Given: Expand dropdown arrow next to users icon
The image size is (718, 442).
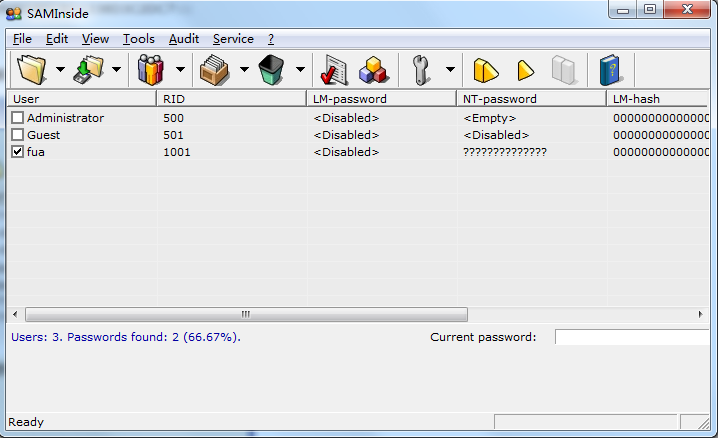Looking at the screenshot, I should tap(180, 70).
